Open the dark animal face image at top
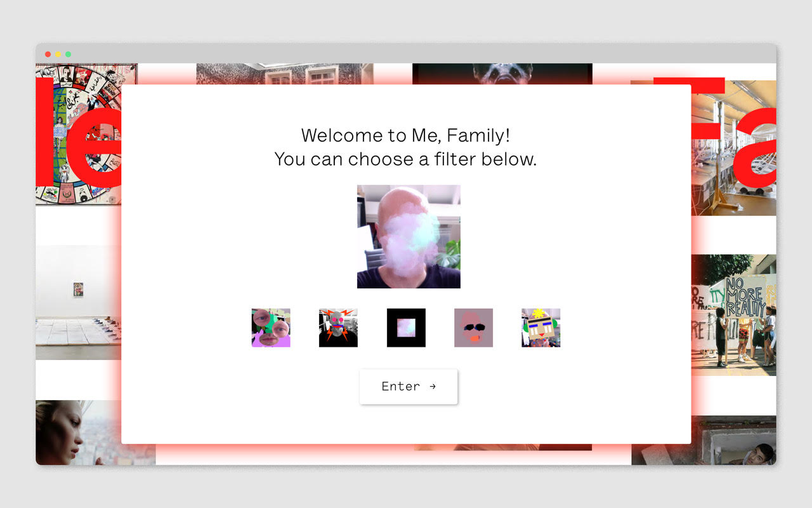The width and height of the screenshot is (812, 508). point(502,74)
